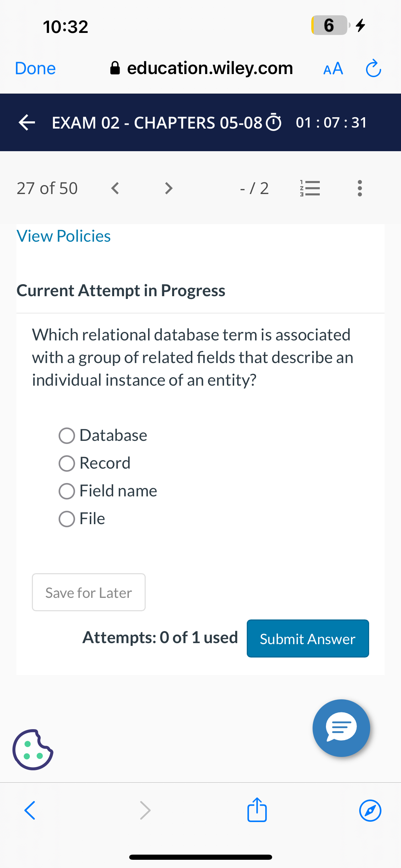
Task: Open the three-dot options menu
Action: (x=360, y=188)
